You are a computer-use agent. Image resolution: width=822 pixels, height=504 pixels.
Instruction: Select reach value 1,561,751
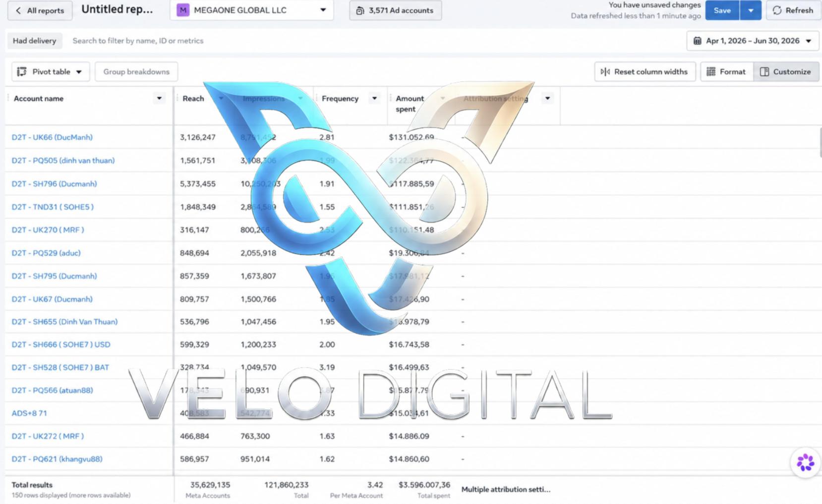click(198, 161)
